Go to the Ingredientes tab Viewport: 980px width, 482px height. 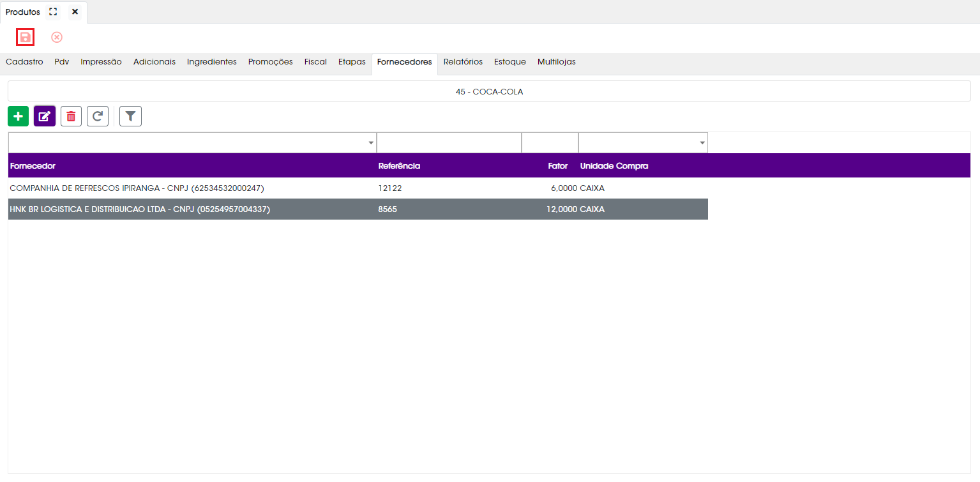tap(212, 62)
